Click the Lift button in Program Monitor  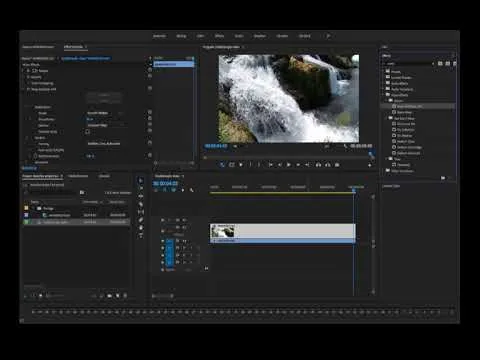318,165
